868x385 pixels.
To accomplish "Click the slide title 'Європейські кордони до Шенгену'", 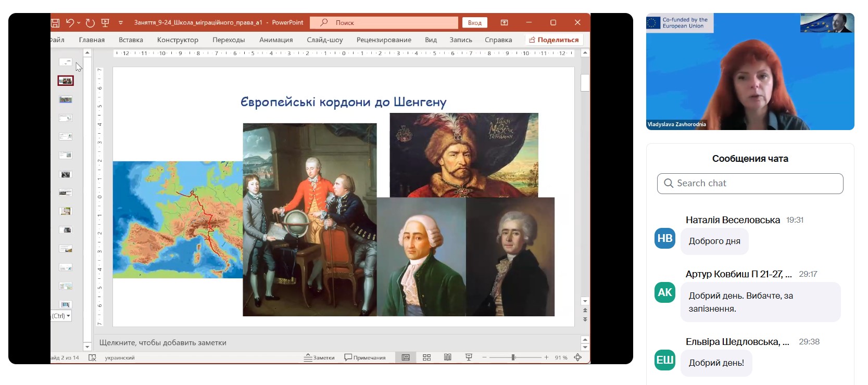I will click(x=344, y=102).
